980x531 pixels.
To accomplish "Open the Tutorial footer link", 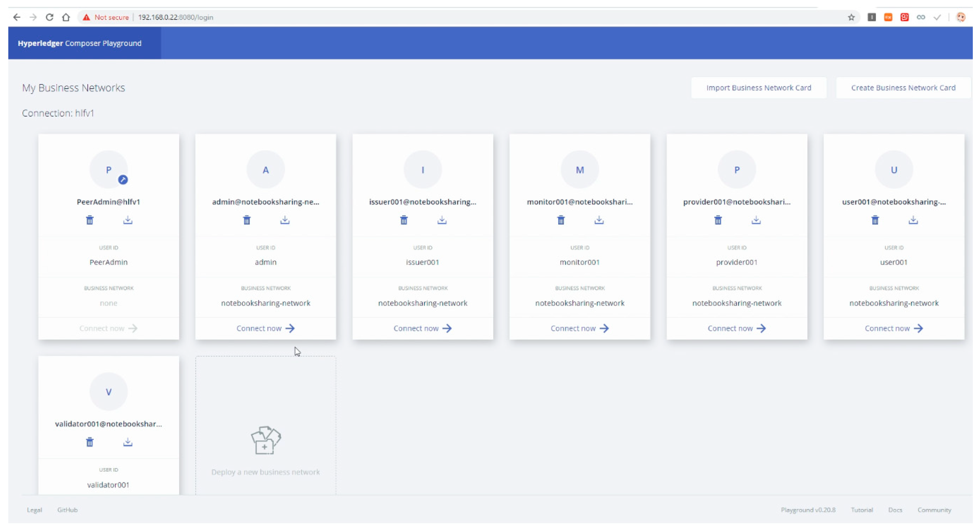I will pyautogui.click(x=862, y=510).
